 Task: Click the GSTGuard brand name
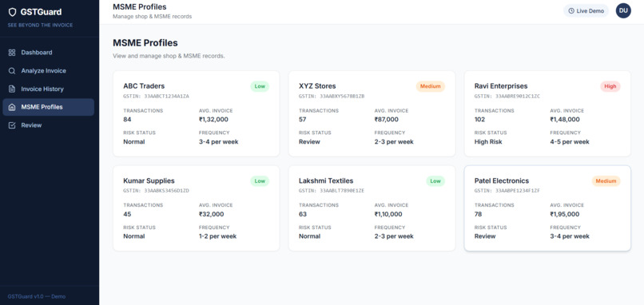pyautogui.click(x=41, y=12)
